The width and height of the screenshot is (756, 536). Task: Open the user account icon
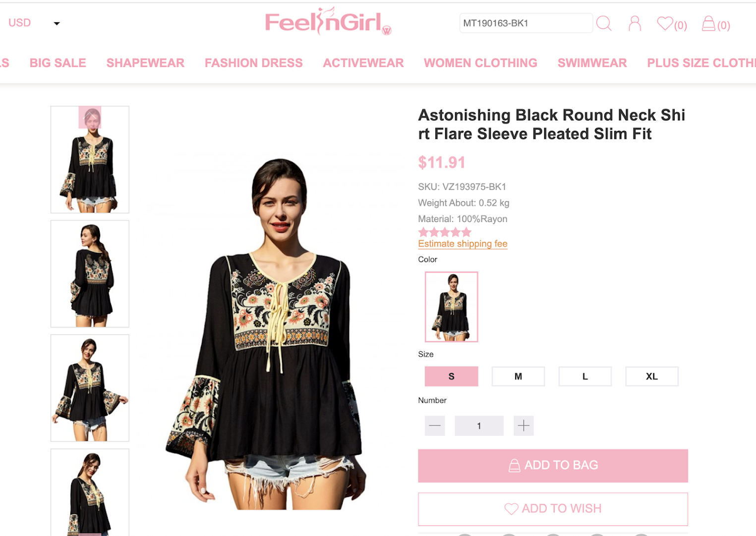point(635,23)
